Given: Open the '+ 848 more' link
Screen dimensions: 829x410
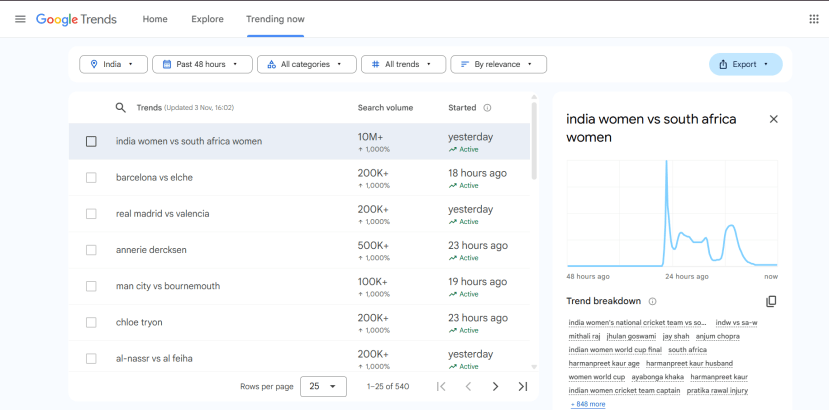Looking at the screenshot, I should click(x=588, y=404).
